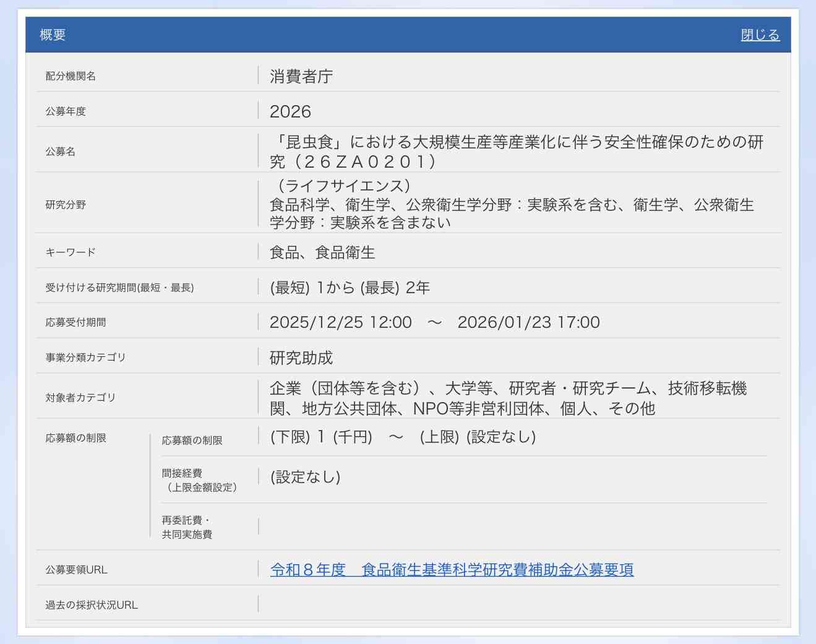Select the 公募名 field label
The width and height of the screenshot is (816, 644).
pyautogui.click(x=60, y=150)
